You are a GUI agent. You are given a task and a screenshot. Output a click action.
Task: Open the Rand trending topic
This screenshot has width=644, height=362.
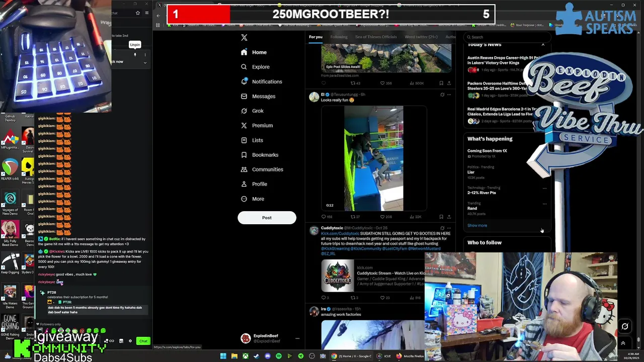click(x=472, y=208)
